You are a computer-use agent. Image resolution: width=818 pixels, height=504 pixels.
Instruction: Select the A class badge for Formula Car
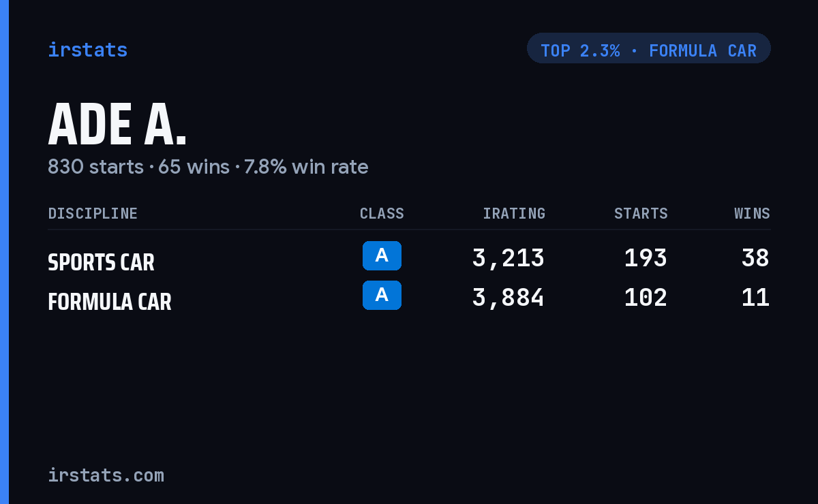pyautogui.click(x=382, y=295)
